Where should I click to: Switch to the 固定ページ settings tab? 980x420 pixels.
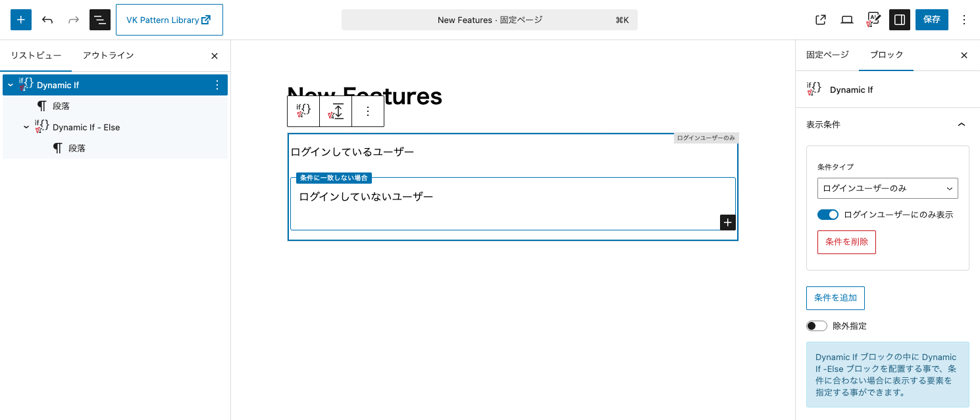827,55
